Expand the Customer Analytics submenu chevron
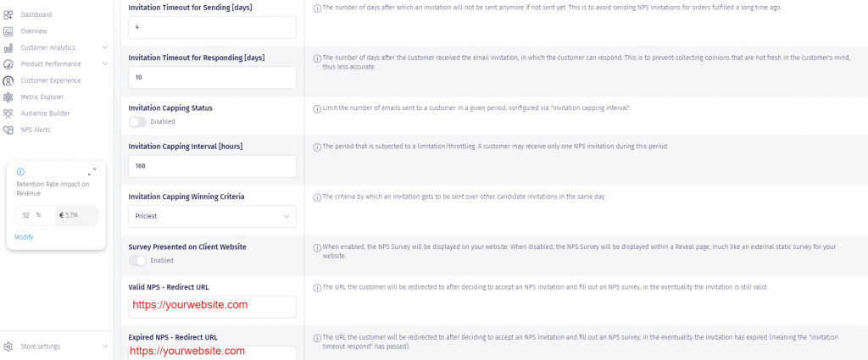 click(104, 47)
